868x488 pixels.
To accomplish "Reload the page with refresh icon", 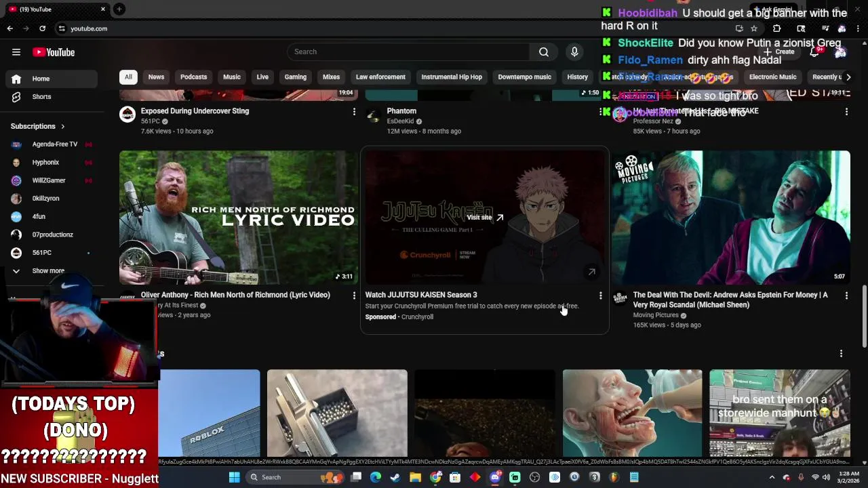I will (x=42, y=28).
